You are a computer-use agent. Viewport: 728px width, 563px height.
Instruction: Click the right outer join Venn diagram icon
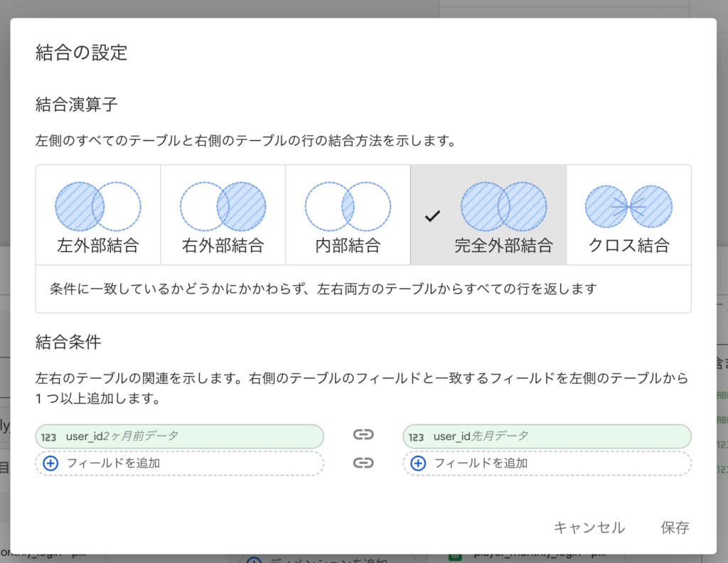(223, 207)
